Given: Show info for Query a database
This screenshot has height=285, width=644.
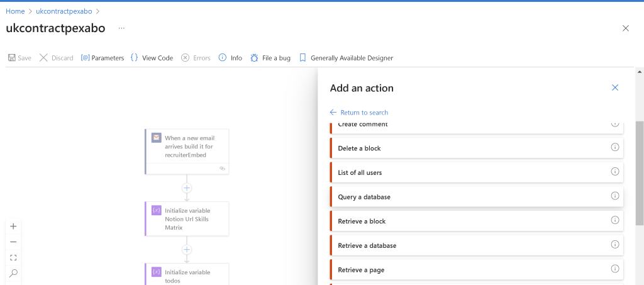Looking at the screenshot, I should tap(615, 196).
